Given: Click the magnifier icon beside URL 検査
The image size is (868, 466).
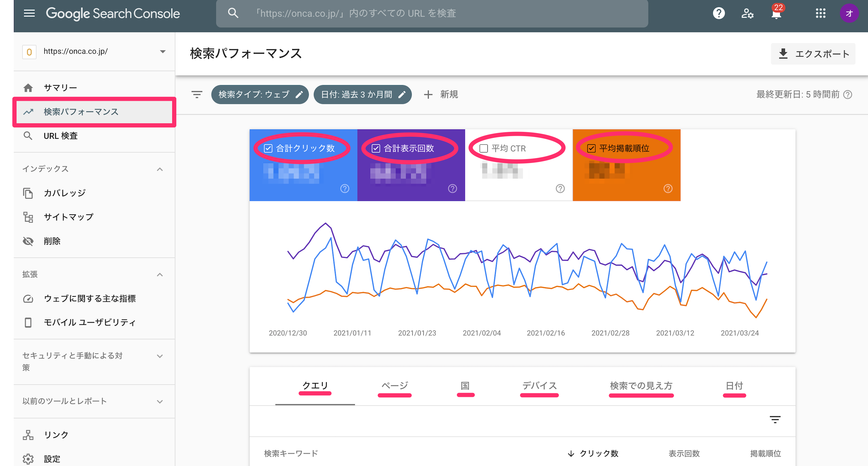Looking at the screenshot, I should (28, 136).
